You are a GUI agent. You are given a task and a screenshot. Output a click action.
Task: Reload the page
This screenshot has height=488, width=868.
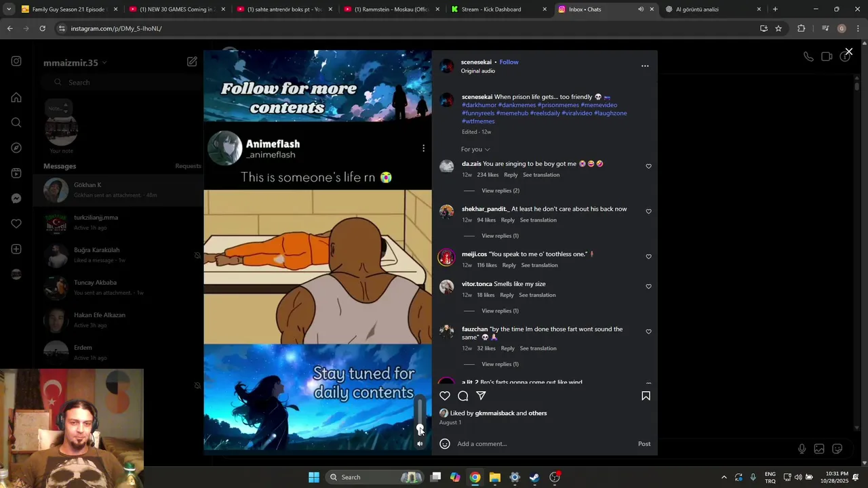(42, 28)
